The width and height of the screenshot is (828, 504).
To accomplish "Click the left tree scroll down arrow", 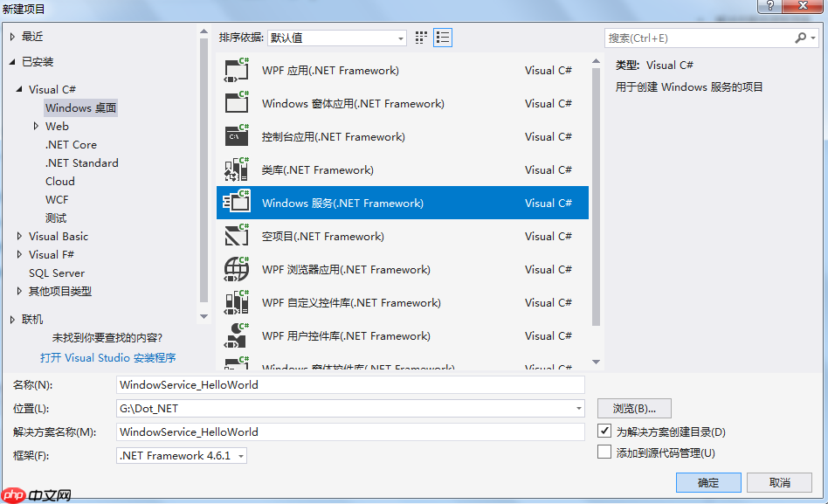I will point(204,316).
